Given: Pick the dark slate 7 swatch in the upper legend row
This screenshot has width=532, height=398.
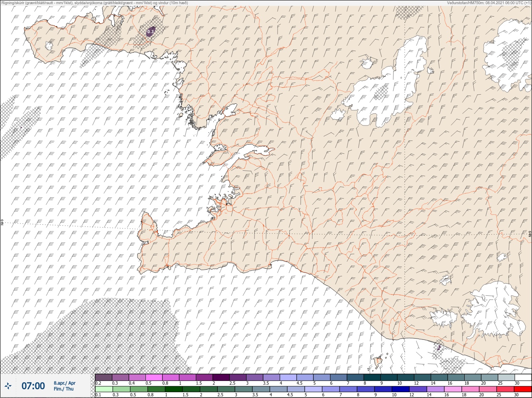Looking at the screenshot, I should pyautogui.click(x=355, y=377).
